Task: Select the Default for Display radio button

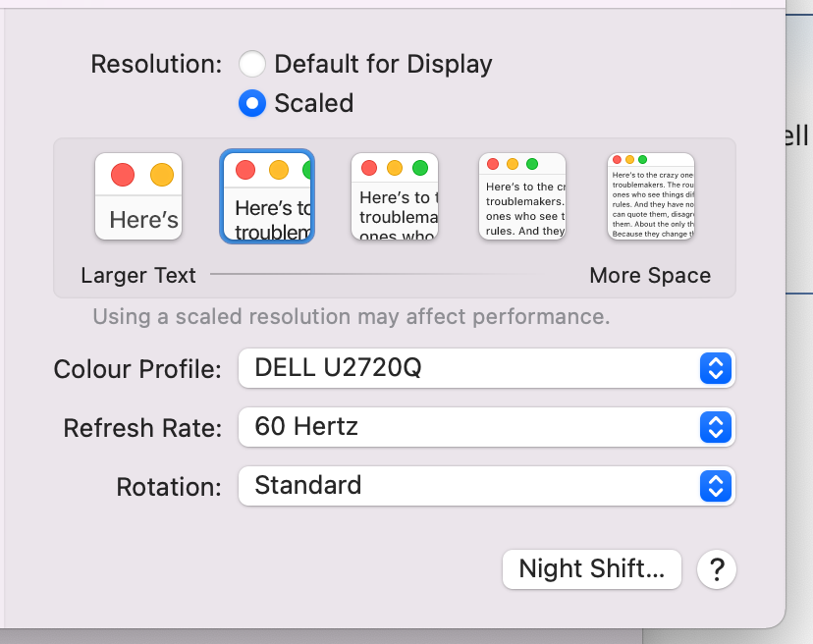Action: tap(252, 65)
